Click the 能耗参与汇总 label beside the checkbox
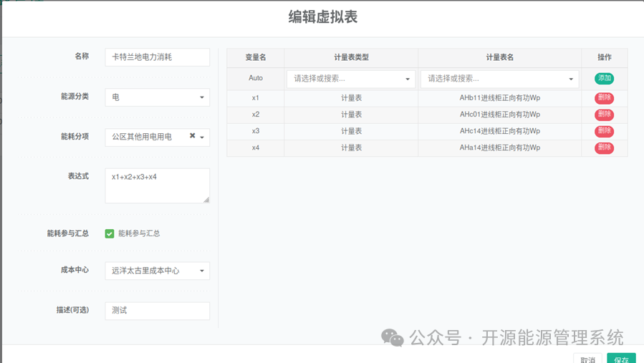This screenshot has height=363, width=644. [x=139, y=233]
